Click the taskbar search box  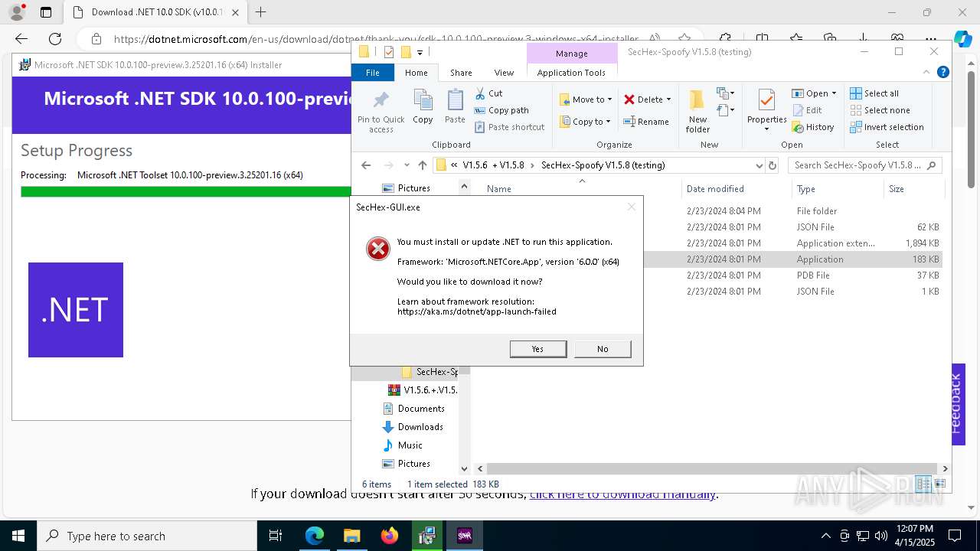click(147, 536)
